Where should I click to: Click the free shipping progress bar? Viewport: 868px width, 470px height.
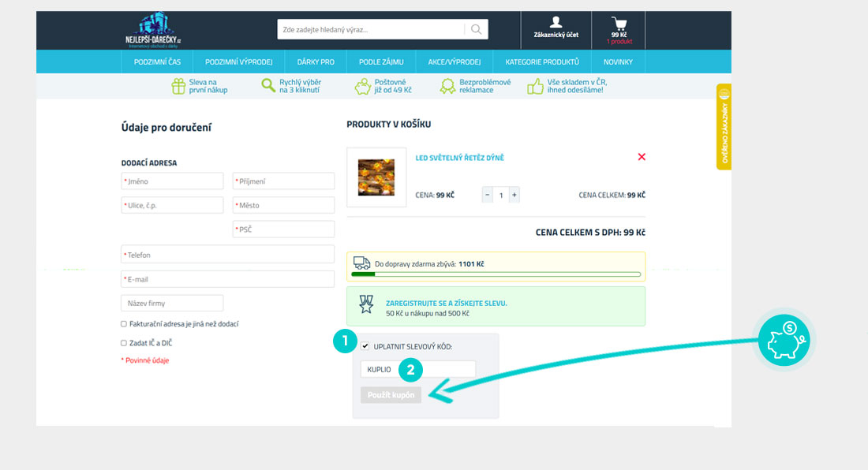pos(496,274)
